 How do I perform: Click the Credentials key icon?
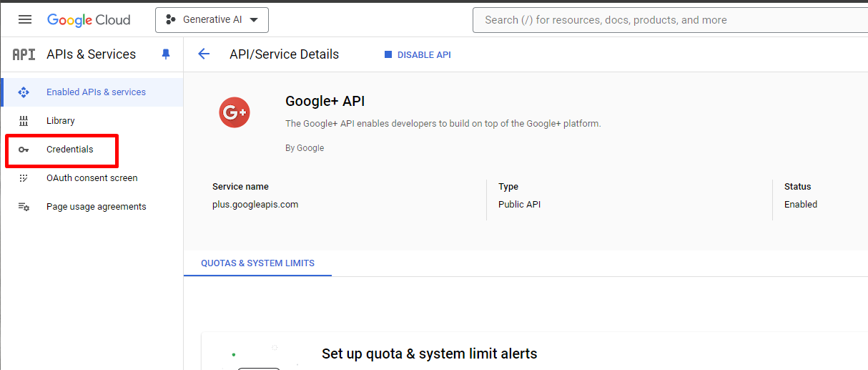click(24, 150)
